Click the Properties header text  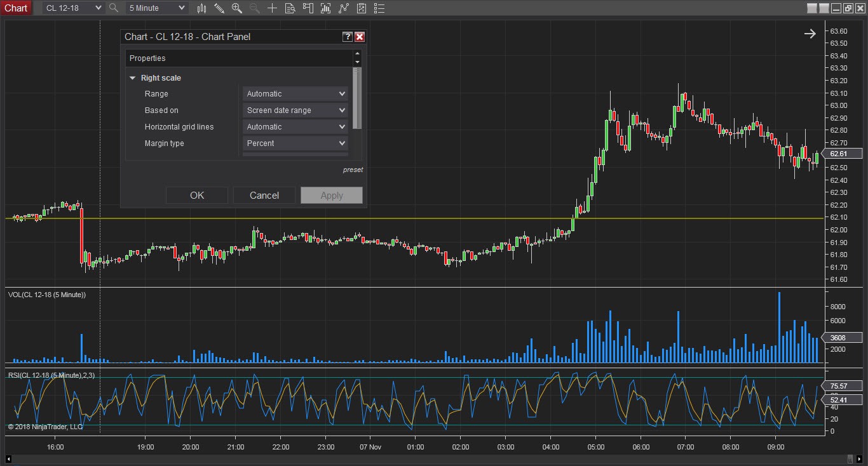coord(147,58)
